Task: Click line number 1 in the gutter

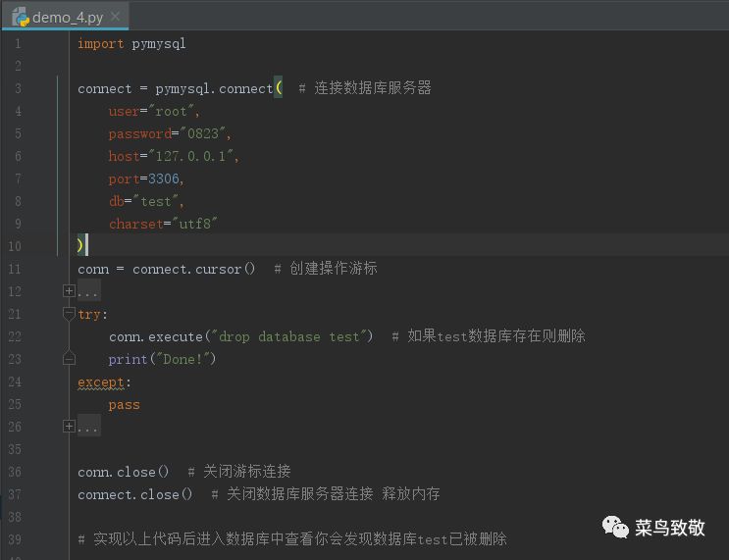Action: (18, 44)
